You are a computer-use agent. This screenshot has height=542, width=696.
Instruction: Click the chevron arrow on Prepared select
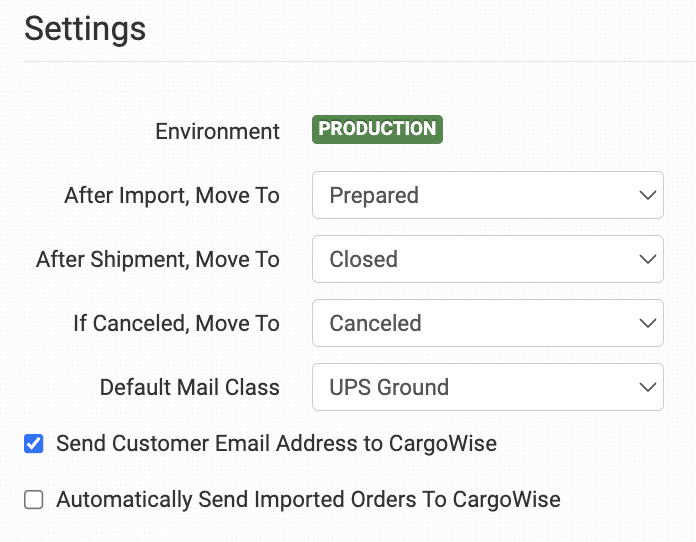(x=646, y=196)
